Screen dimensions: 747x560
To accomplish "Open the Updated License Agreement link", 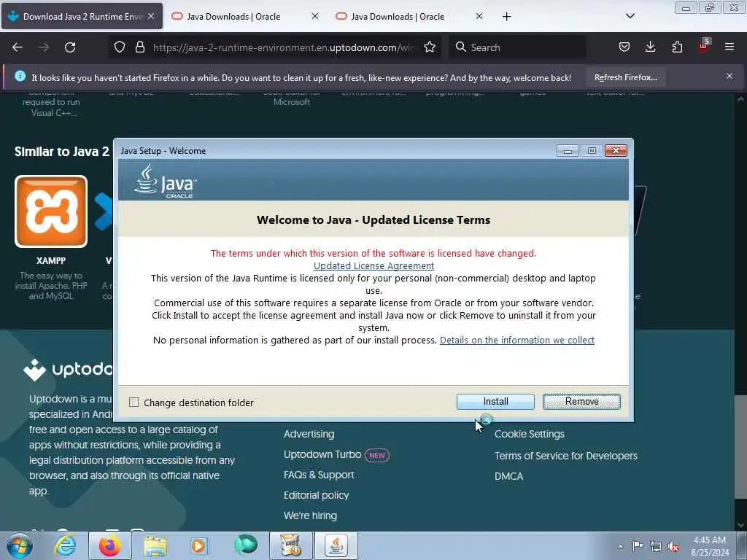I will pyautogui.click(x=373, y=265).
